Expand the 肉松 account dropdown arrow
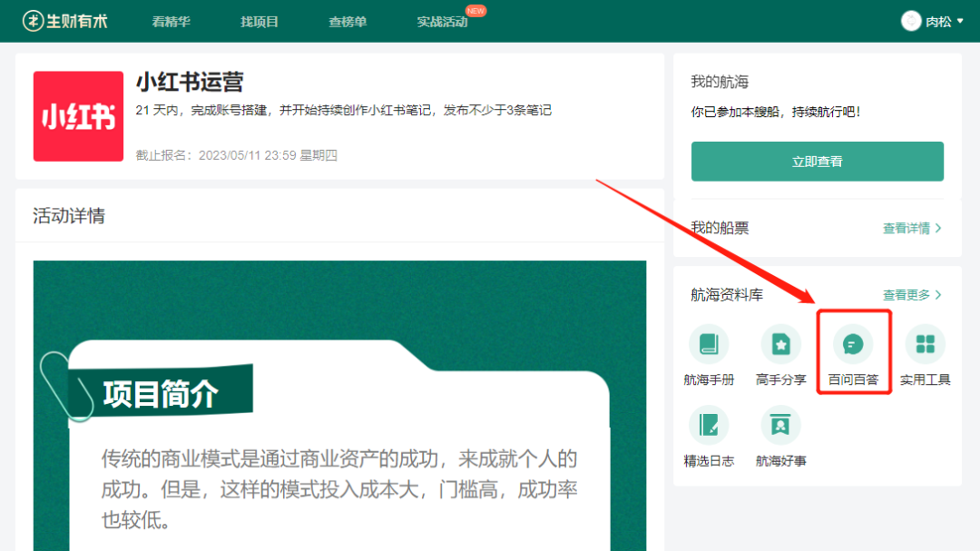980x551 pixels. 960,21
